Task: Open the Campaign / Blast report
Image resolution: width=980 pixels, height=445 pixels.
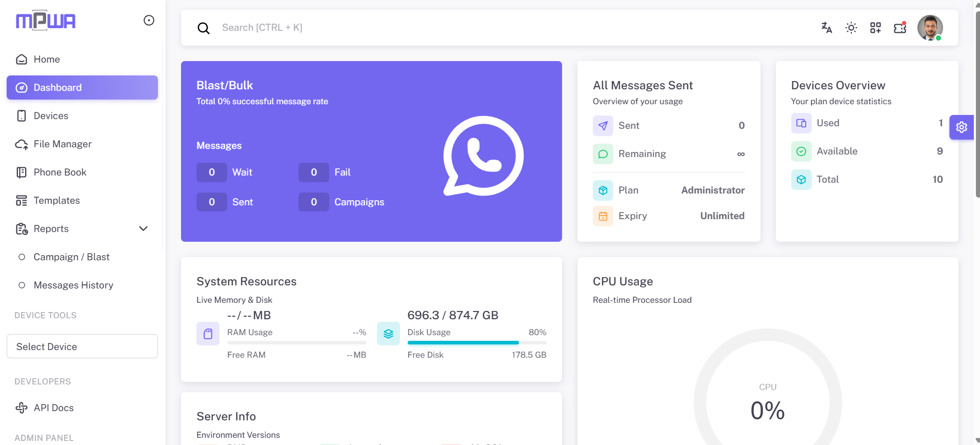Action: point(71,257)
